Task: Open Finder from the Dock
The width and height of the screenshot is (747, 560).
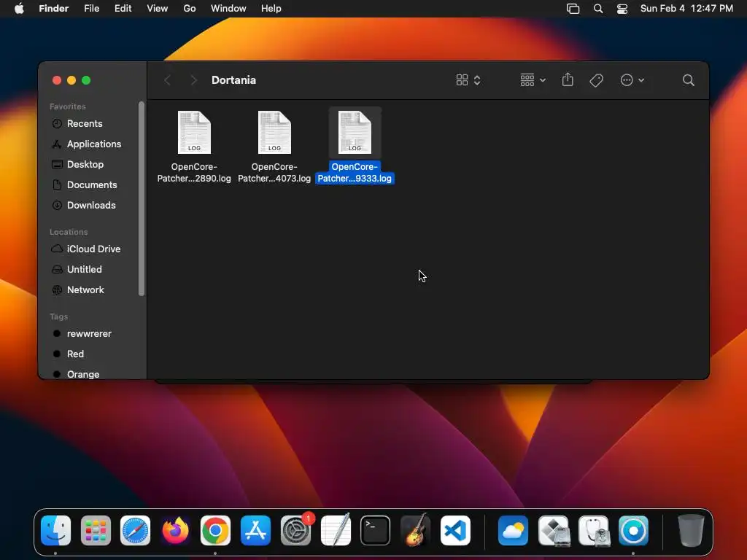Action: (55, 531)
